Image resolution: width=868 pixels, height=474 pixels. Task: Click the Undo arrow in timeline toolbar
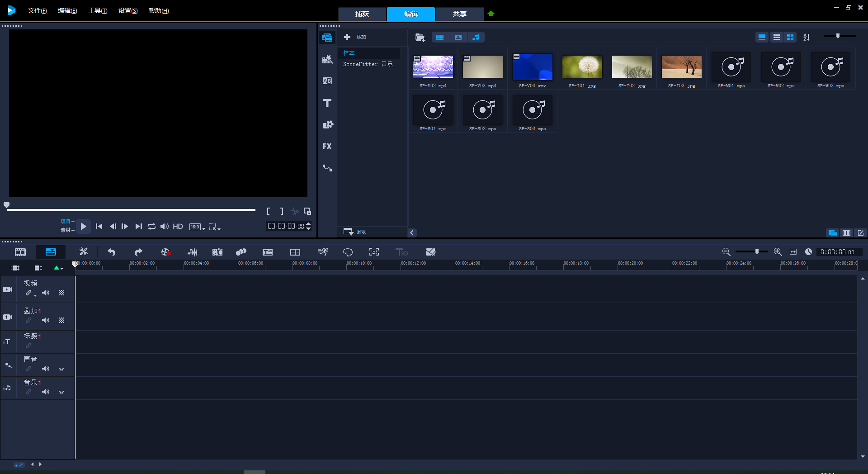(111, 252)
